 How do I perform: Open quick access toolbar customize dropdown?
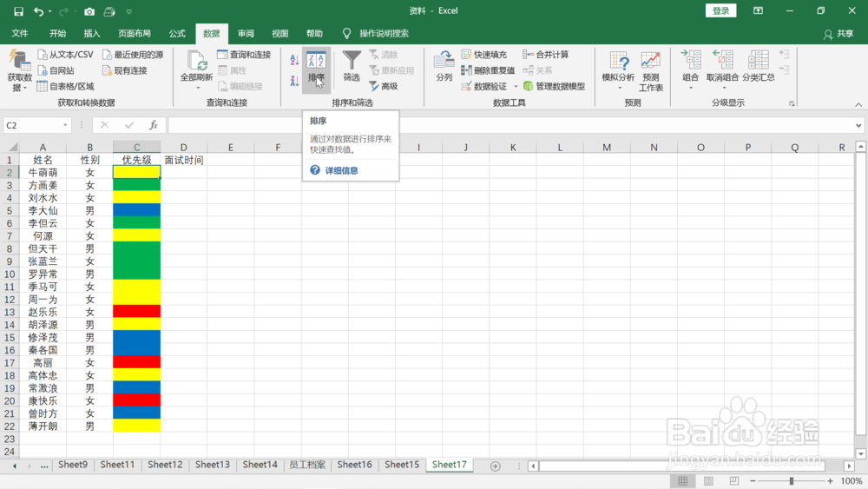(x=129, y=11)
